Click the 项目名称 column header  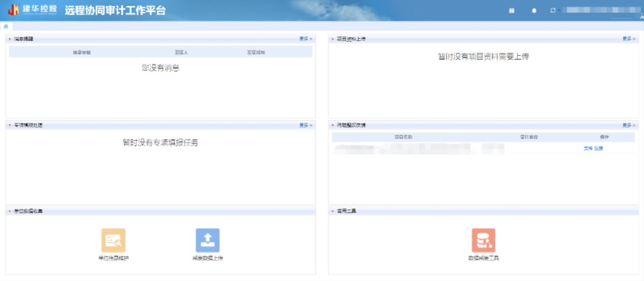click(x=403, y=137)
